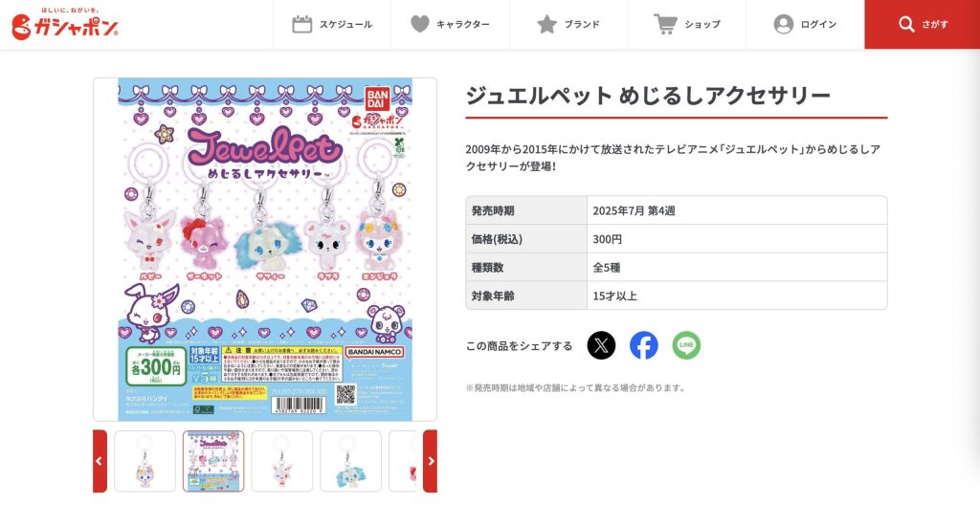Image resolution: width=980 pixels, height=526 pixels.
Task: Click the ブランド star icon
Action: click(x=546, y=24)
